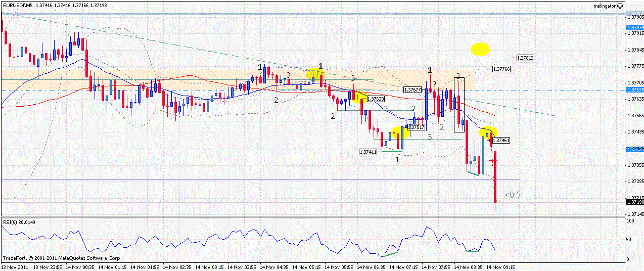Click the 1.37705 value on price axis

coord(635,82)
